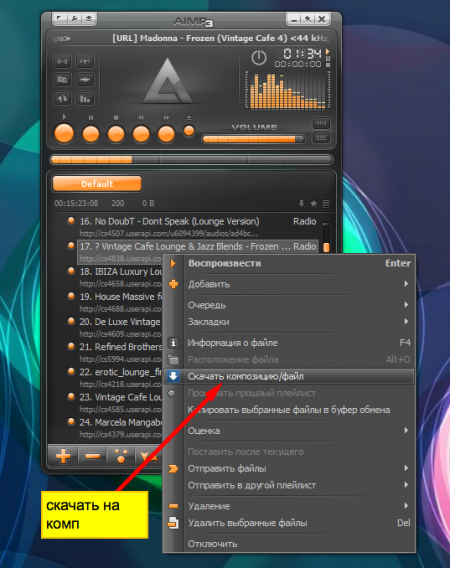Click the track seek progress bar
The width and height of the screenshot is (450, 568).
tap(191, 160)
